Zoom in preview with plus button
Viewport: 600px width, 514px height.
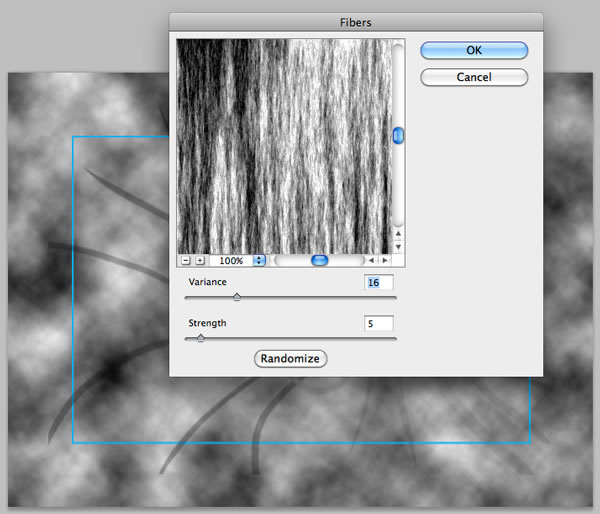[x=200, y=261]
